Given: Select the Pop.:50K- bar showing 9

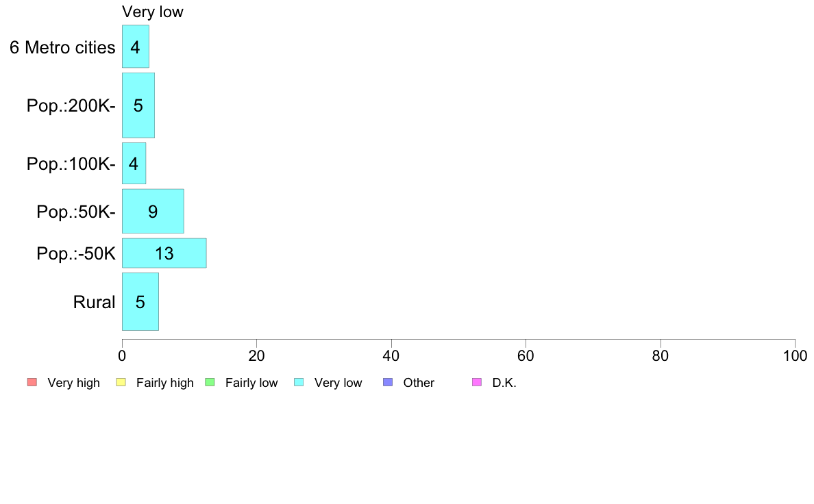Looking at the screenshot, I should click(x=153, y=211).
